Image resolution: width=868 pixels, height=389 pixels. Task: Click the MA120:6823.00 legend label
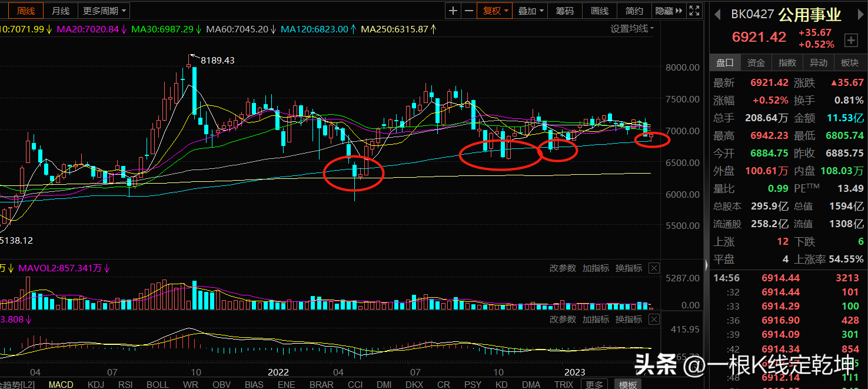315,28
